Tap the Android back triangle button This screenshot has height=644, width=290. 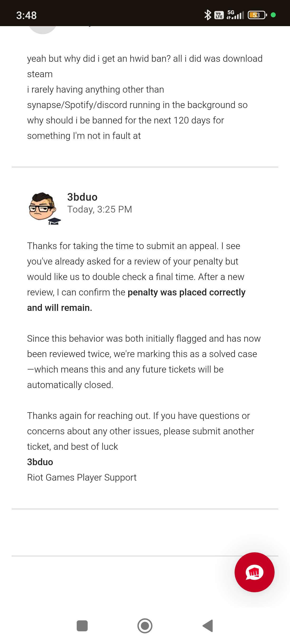(x=208, y=626)
